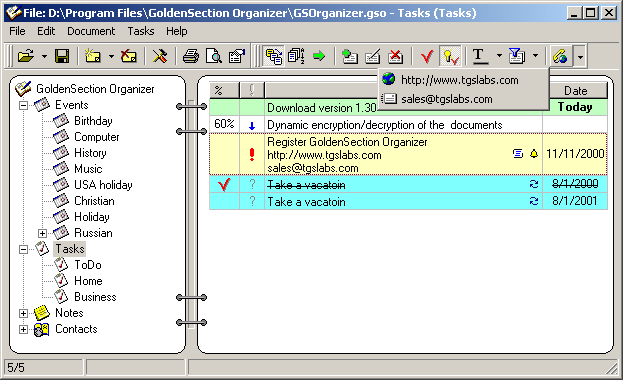Expand the Notes tree node
Screen dimensions: 623x380
coord(23,314)
